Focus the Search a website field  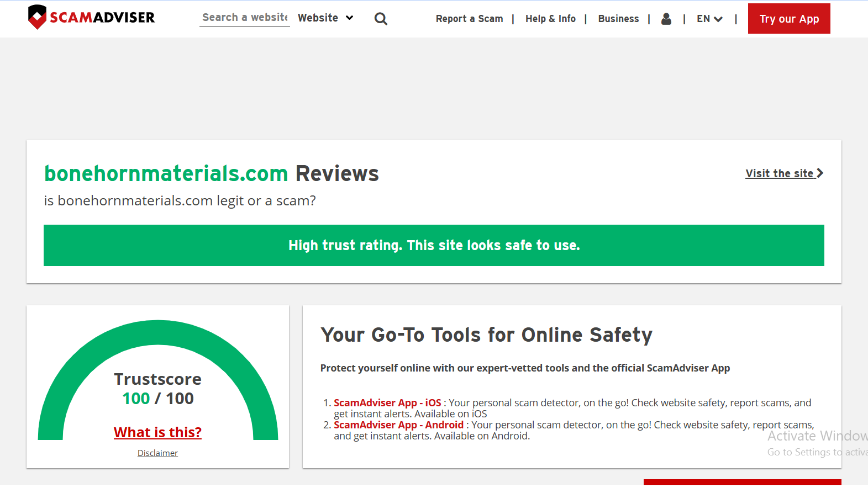[244, 18]
